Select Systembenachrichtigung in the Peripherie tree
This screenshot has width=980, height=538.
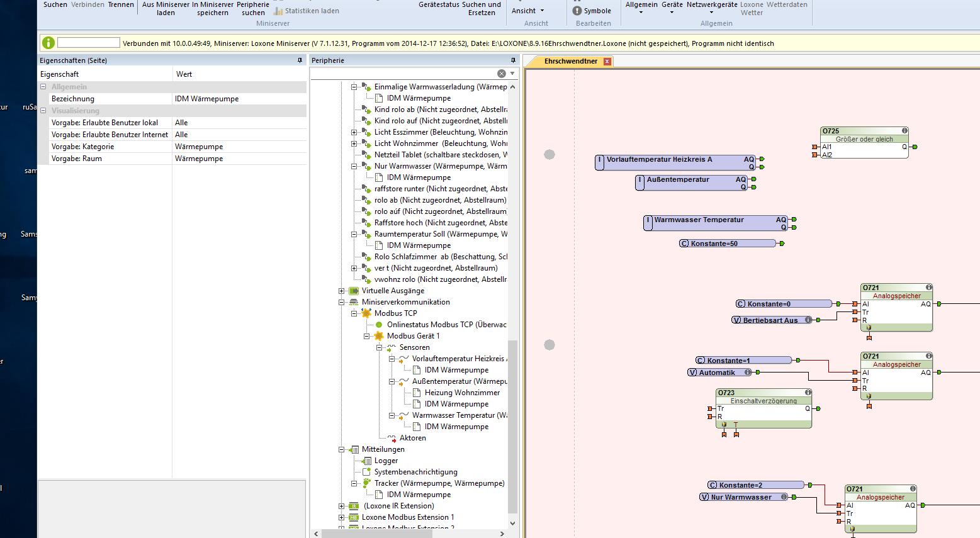click(415, 472)
